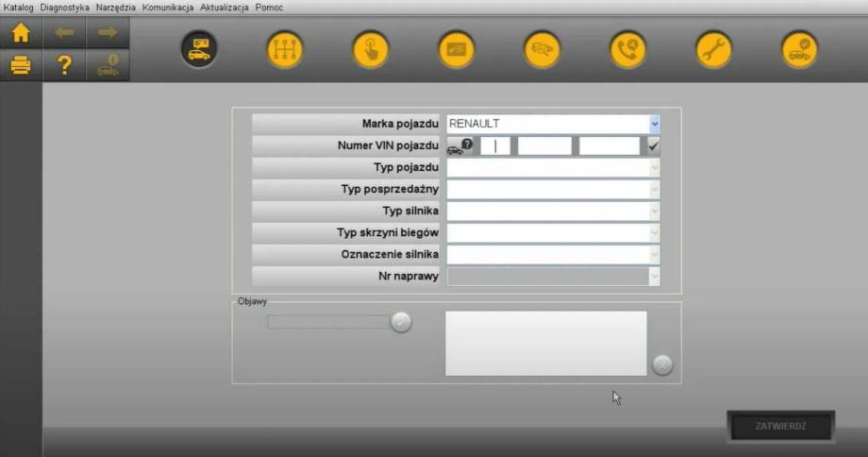This screenshot has width=868, height=457.
Task: Click the Objawy symptom entry field
Action: click(x=328, y=322)
